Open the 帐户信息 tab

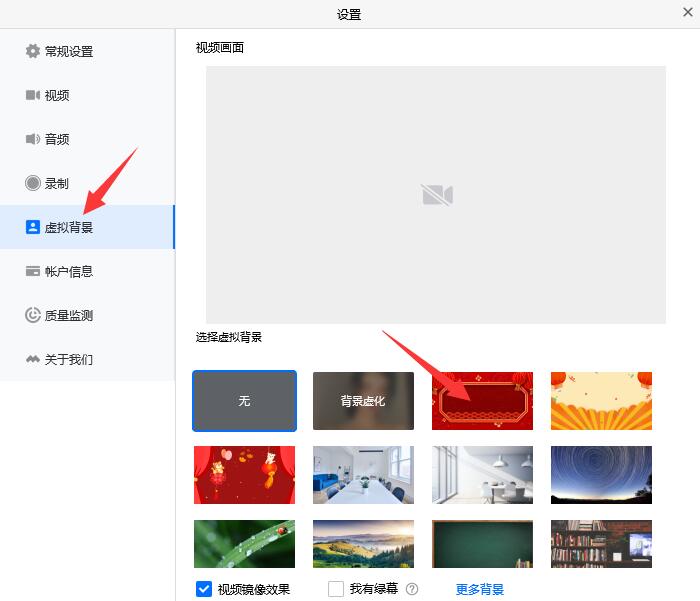pyautogui.click(x=87, y=271)
